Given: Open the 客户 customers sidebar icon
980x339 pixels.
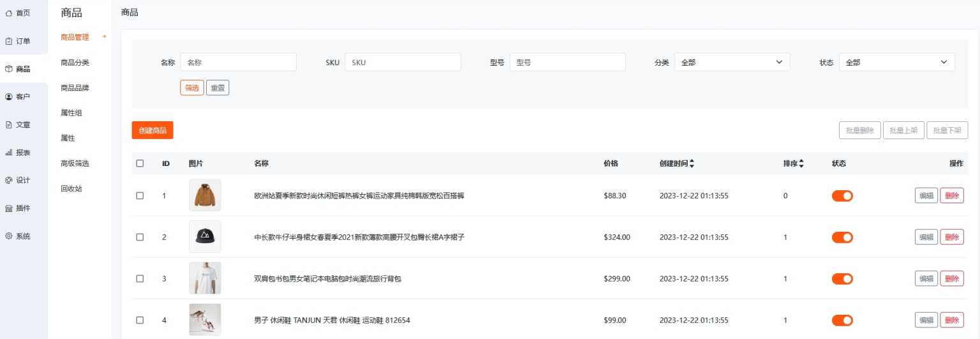Looking at the screenshot, I should 9,96.
